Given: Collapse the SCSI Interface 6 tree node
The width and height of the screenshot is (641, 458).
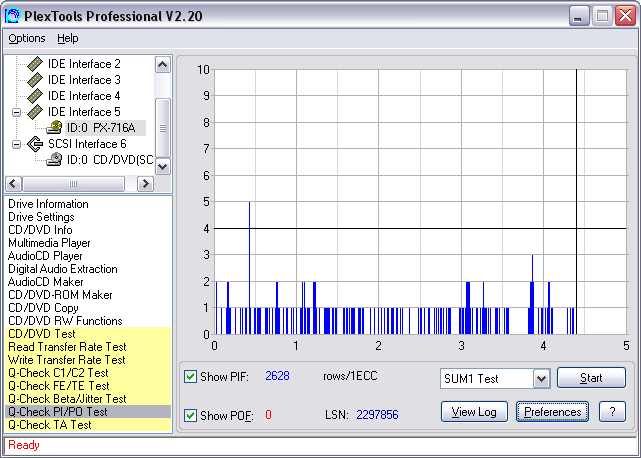Looking at the screenshot, I should pos(16,144).
